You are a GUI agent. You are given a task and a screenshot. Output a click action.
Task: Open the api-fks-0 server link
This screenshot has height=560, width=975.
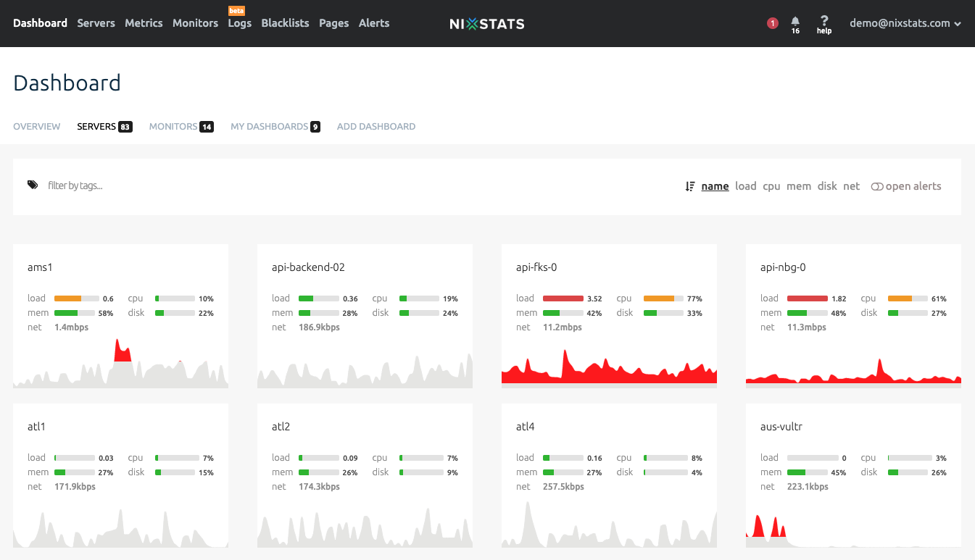tap(536, 267)
